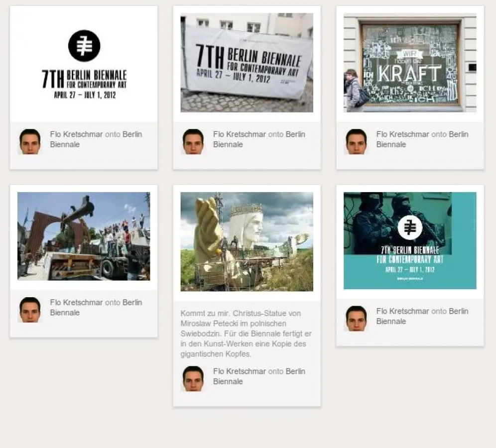Click the Flo Kretschmar name under the banner pin

(239, 134)
